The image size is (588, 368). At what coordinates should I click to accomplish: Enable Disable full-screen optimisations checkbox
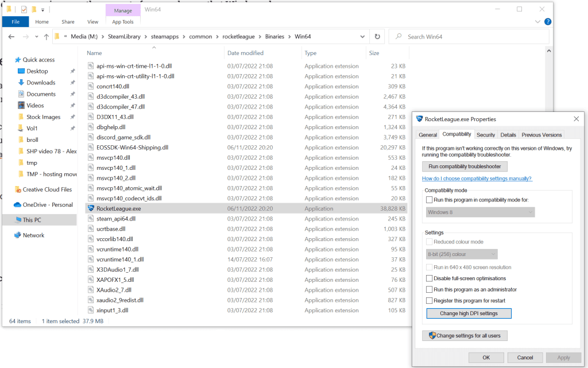430,278
